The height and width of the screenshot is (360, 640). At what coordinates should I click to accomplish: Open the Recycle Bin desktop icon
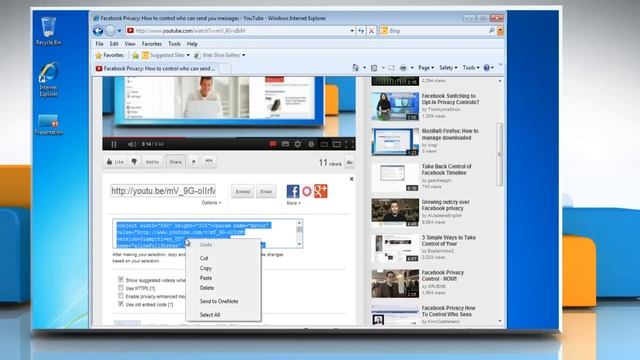(48, 31)
